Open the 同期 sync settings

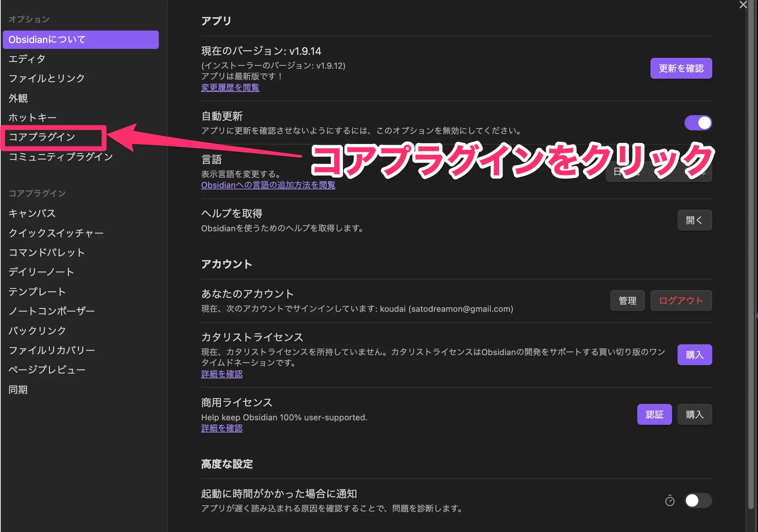pyautogui.click(x=81, y=390)
